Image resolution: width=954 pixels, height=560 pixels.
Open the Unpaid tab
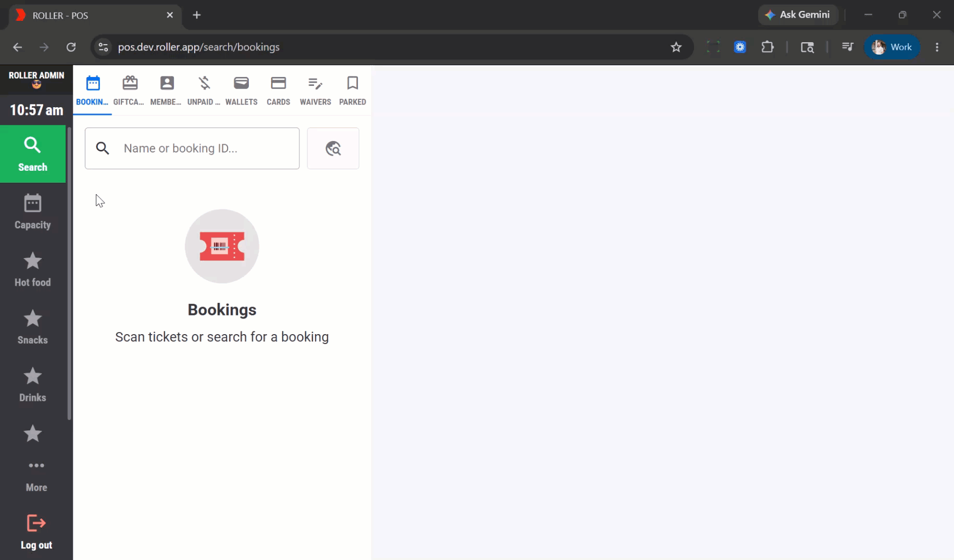[x=204, y=91]
